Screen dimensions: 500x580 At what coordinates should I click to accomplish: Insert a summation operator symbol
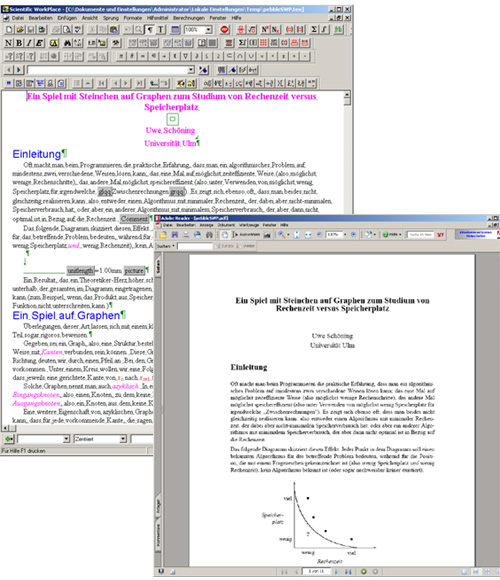click(x=314, y=30)
